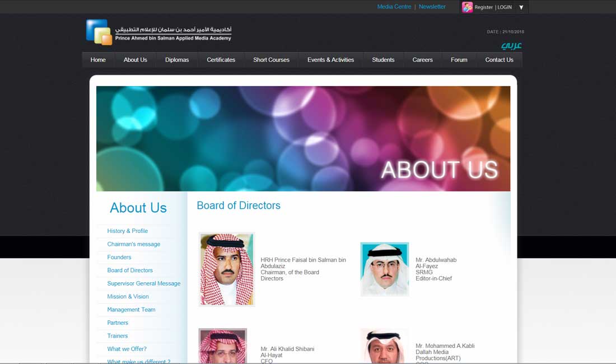The image size is (616, 364).
Task: Open the Diplomas menu item
Action: coord(177,60)
